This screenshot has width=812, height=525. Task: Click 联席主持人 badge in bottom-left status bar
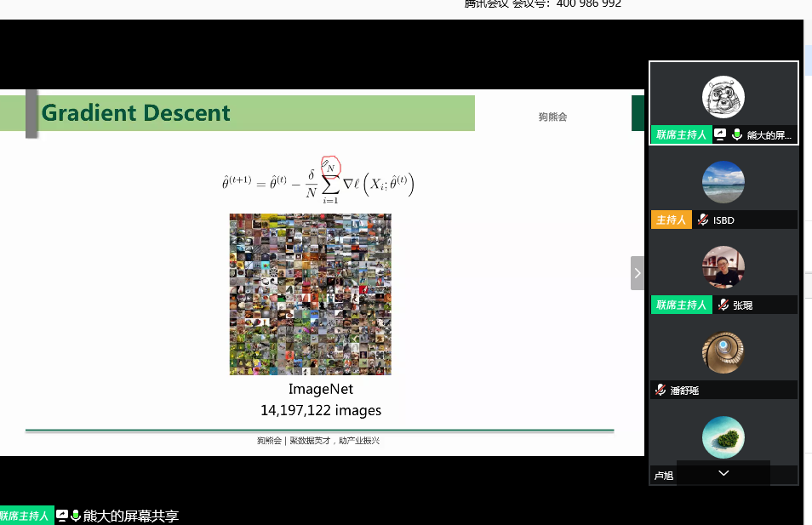pos(26,516)
